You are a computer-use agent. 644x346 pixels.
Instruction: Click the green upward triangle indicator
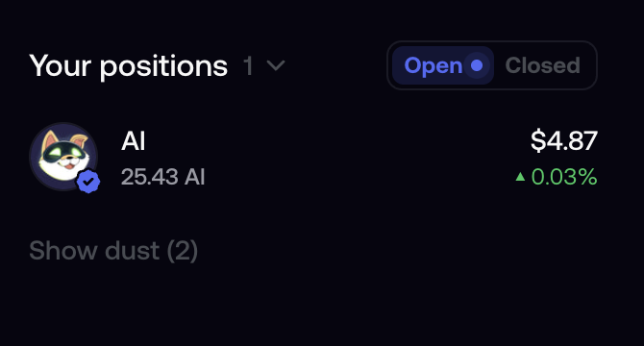(520, 177)
